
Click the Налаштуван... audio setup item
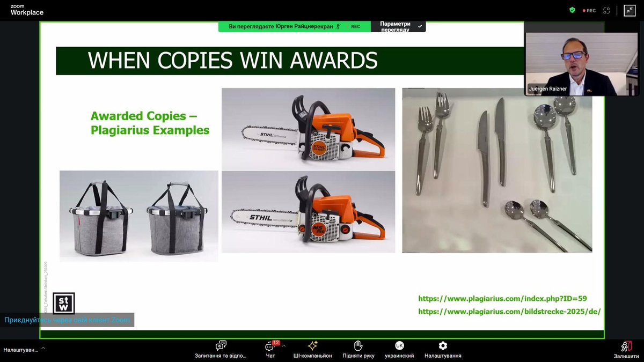(20, 350)
